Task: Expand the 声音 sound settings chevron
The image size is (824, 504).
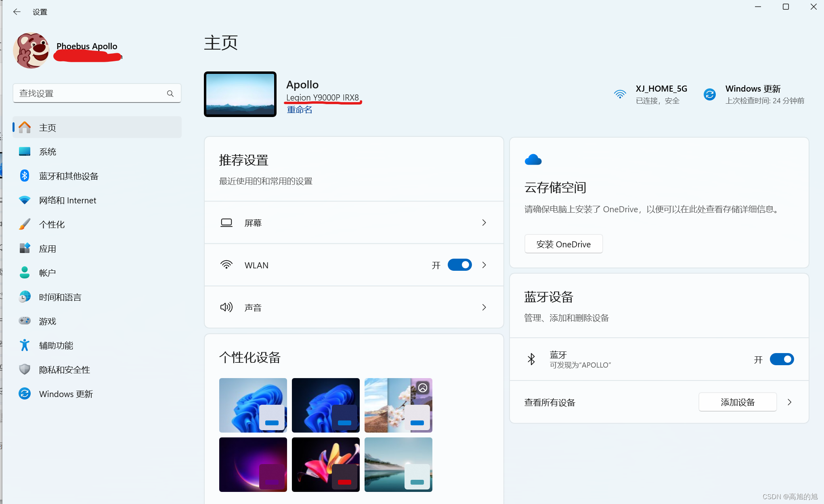Action: coord(484,307)
